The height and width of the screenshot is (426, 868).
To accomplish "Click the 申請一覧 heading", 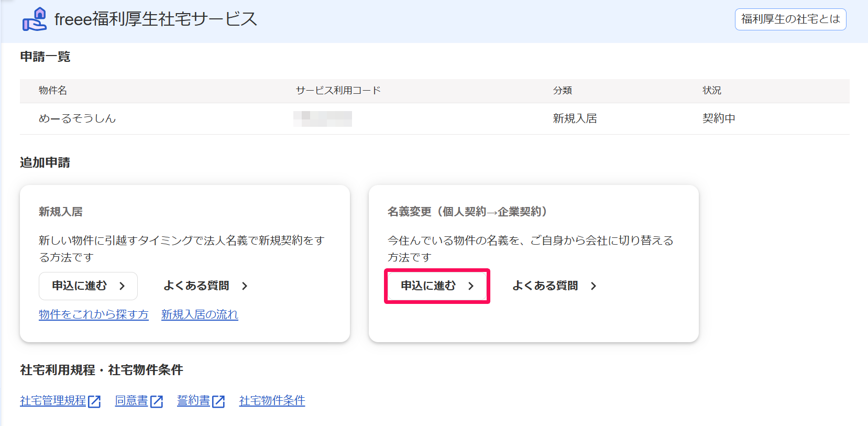I will coord(45,57).
